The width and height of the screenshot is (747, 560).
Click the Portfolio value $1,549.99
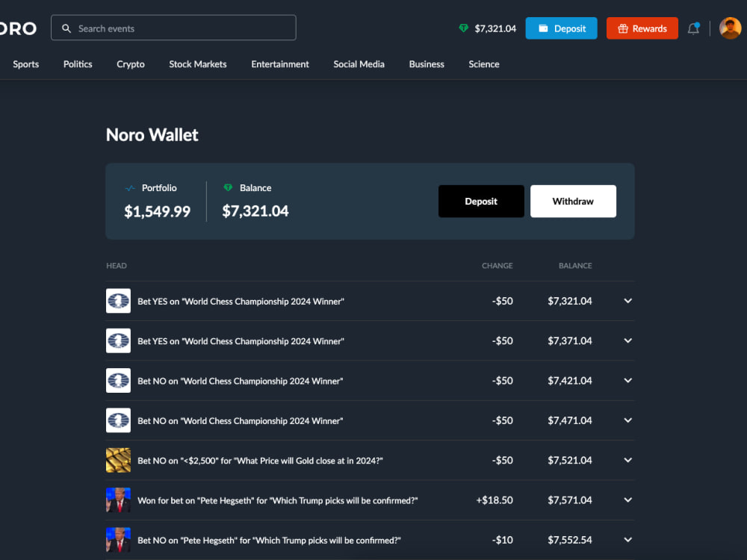[157, 211]
